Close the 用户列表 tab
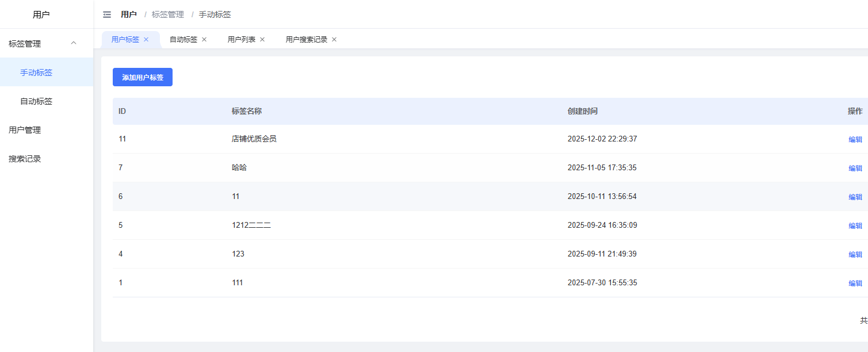 262,40
